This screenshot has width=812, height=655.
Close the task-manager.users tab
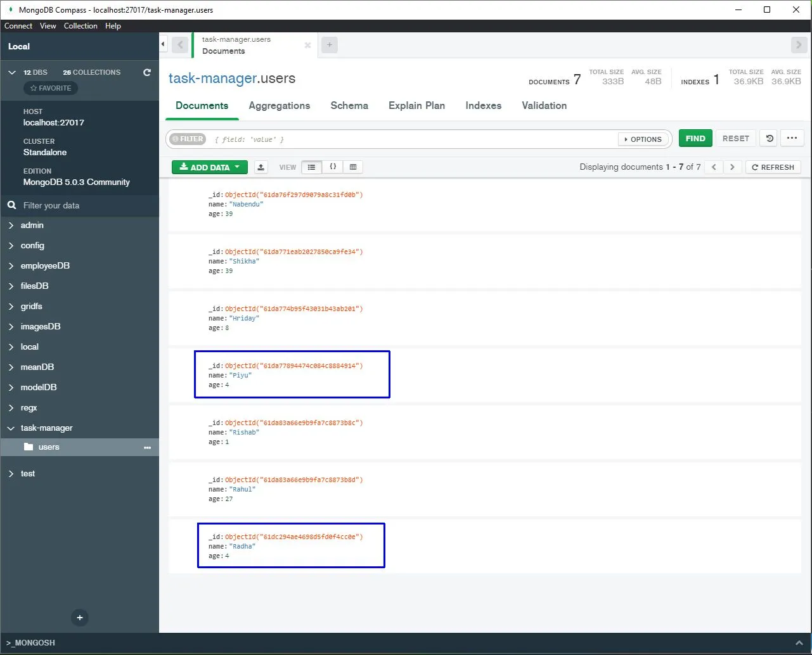(307, 45)
